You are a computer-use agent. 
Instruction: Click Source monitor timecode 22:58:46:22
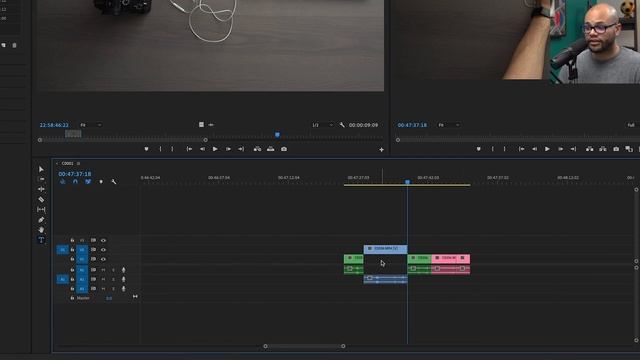(x=54, y=125)
